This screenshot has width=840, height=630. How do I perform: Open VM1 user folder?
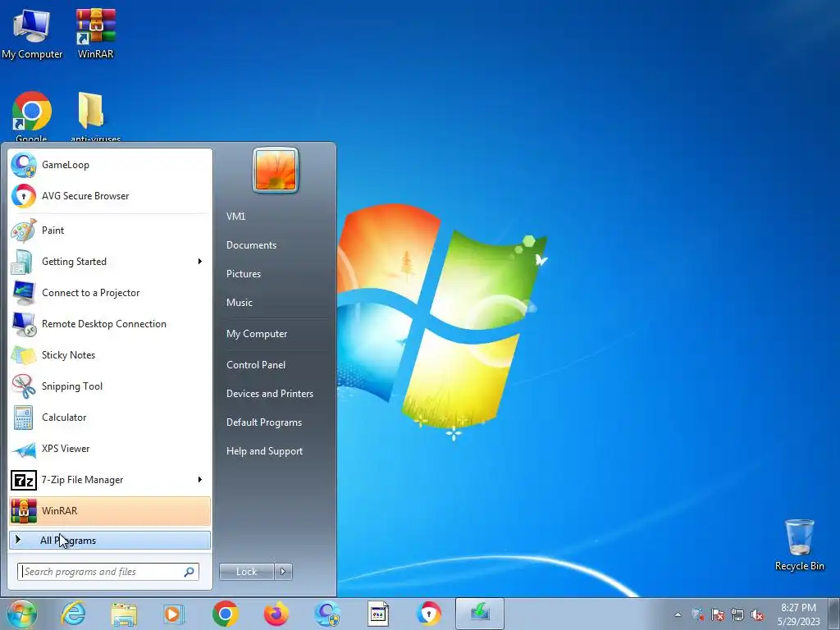(235, 217)
